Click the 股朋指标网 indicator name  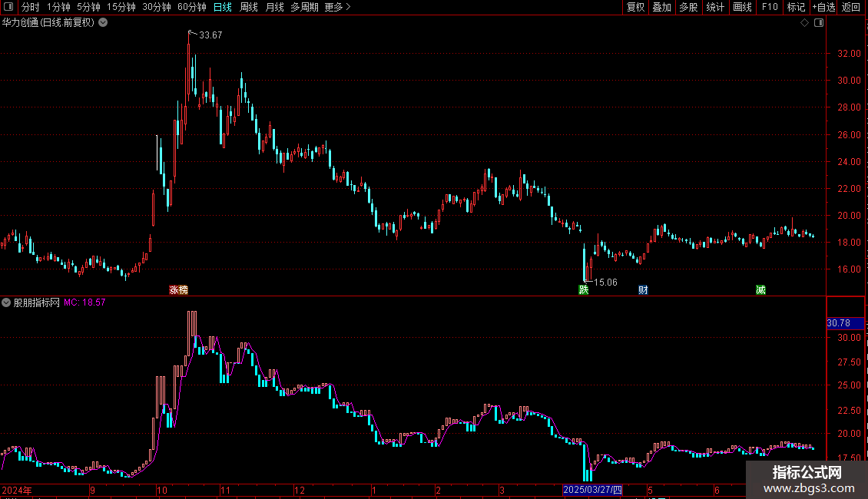click(37, 302)
